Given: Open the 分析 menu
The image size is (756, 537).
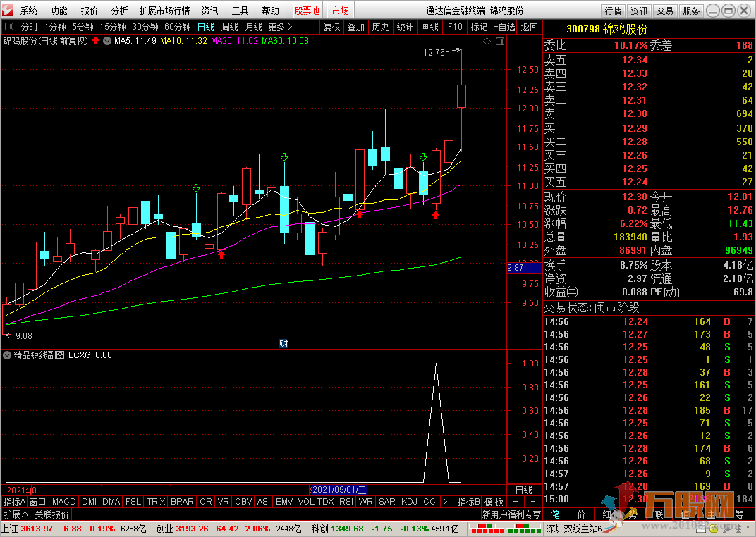Looking at the screenshot, I should pos(120,11).
